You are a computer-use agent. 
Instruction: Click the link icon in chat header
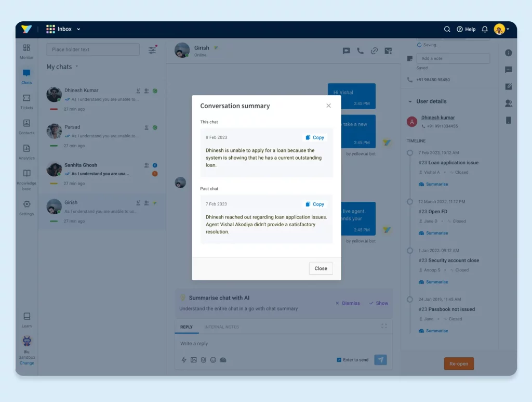click(x=374, y=51)
